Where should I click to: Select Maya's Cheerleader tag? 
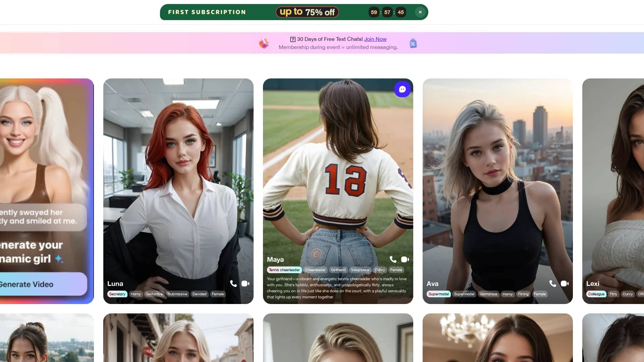(x=315, y=270)
